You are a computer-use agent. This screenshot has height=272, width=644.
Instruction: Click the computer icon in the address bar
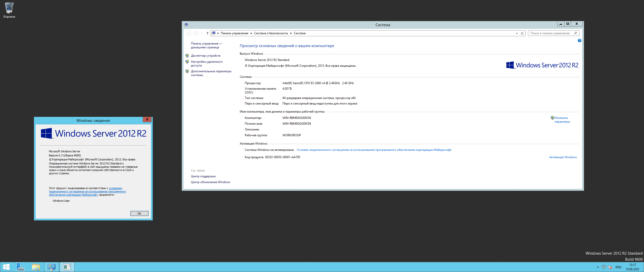pyautogui.click(x=214, y=33)
